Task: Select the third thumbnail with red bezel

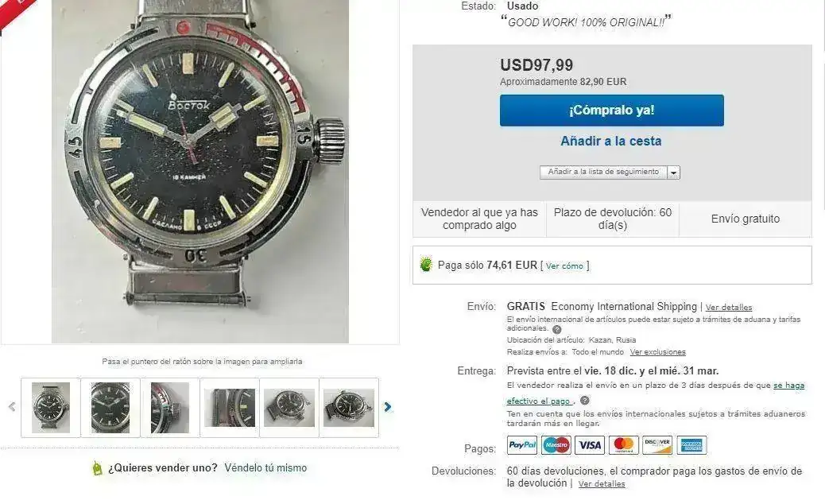Action: (x=170, y=408)
